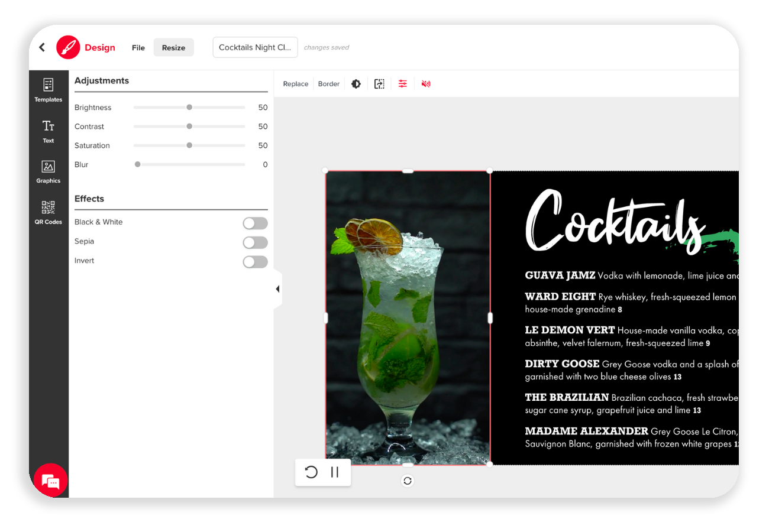This screenshot has height=532, width=769.
Task: Click the image's left-middle resize handle
Action: coord(325,318)
